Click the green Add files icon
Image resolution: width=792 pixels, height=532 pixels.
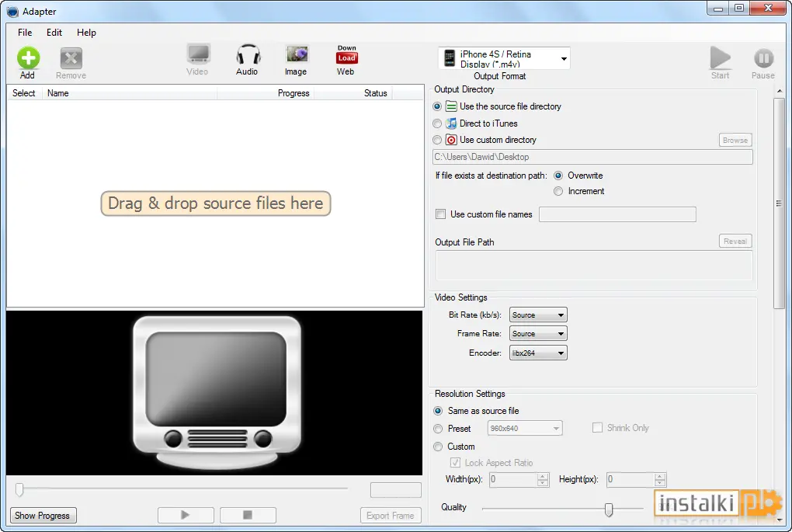[28, 58]
